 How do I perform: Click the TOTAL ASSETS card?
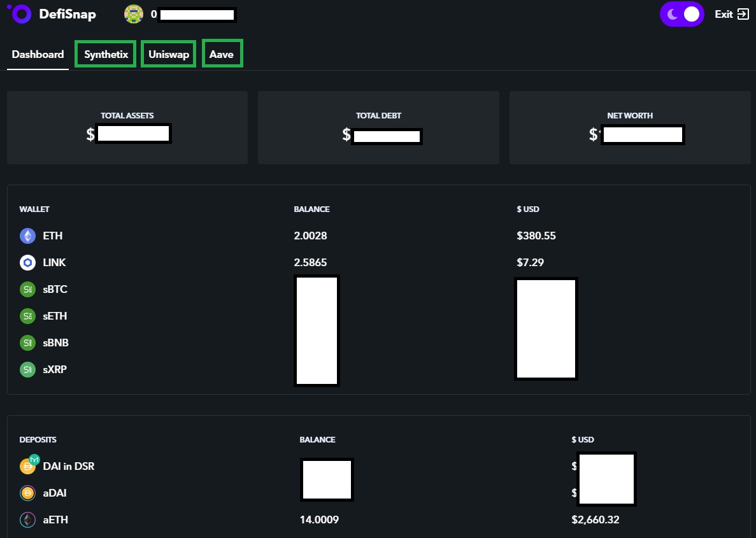tap(127, 128)
